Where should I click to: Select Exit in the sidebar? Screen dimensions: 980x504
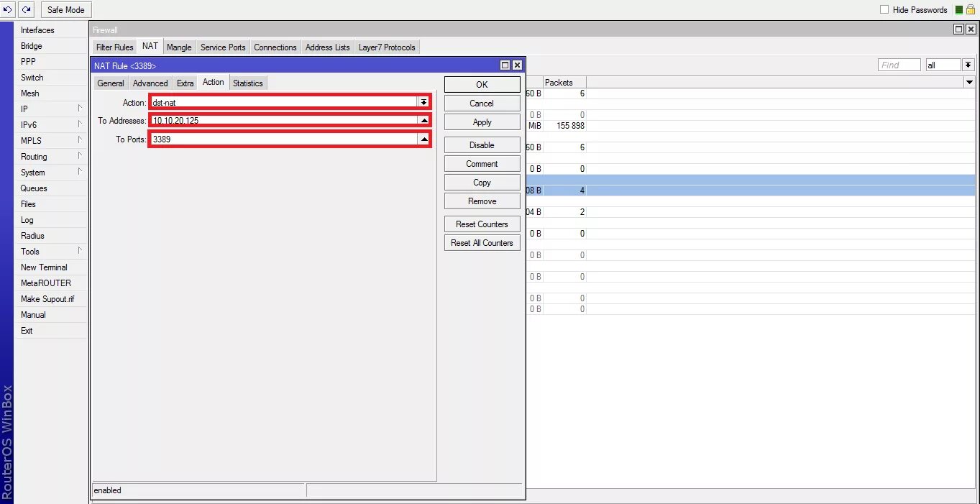[50, 331]
